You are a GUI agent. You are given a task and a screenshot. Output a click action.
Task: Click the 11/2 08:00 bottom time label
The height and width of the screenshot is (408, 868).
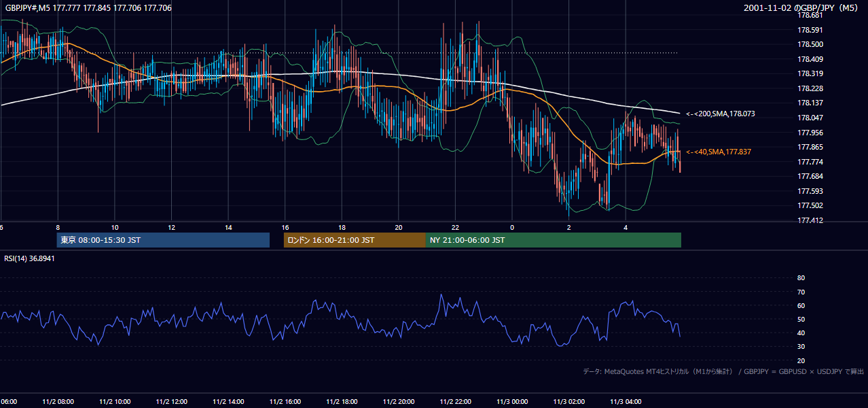[59, 402]
